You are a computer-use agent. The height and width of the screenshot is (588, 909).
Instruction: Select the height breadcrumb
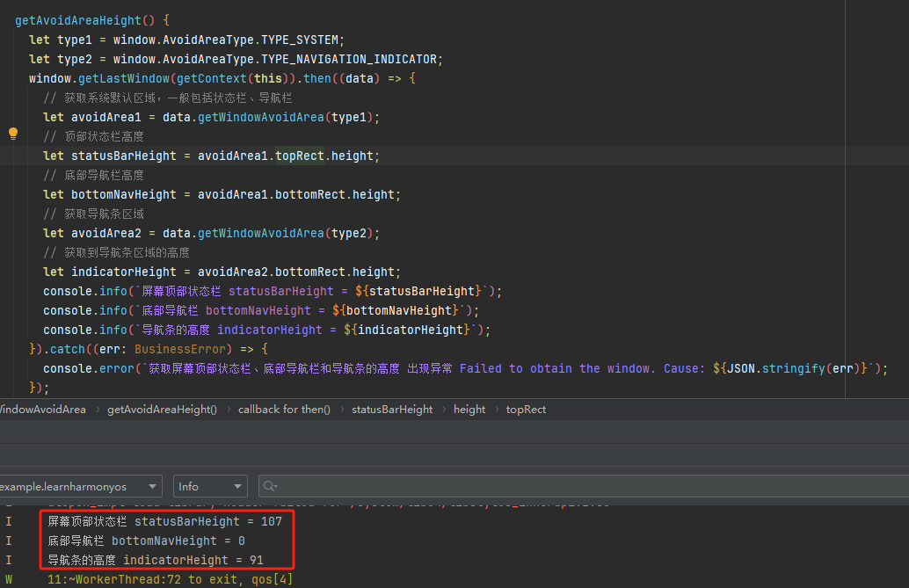pyautogui.click(x=469, y=410)
